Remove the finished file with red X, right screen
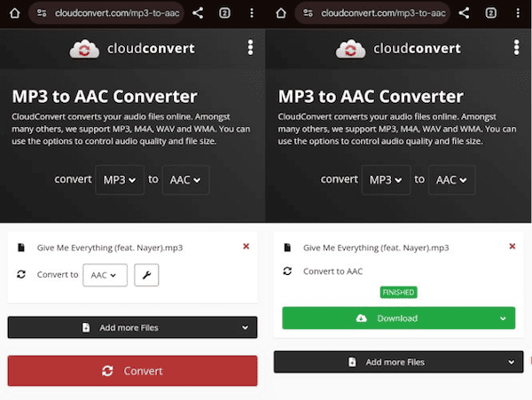Viewport: 532px width, 400px height. (x=512, y=247)
